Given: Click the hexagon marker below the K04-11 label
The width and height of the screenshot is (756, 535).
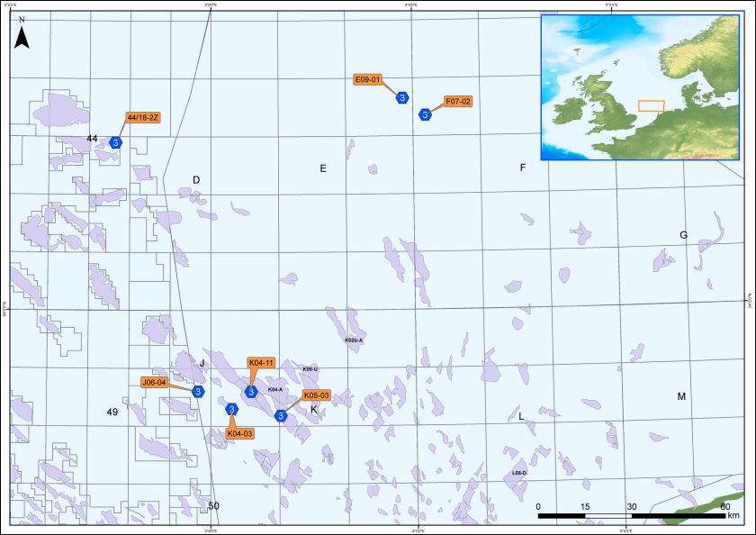Looking at the screenshot, I should click(x=252, y=391).
